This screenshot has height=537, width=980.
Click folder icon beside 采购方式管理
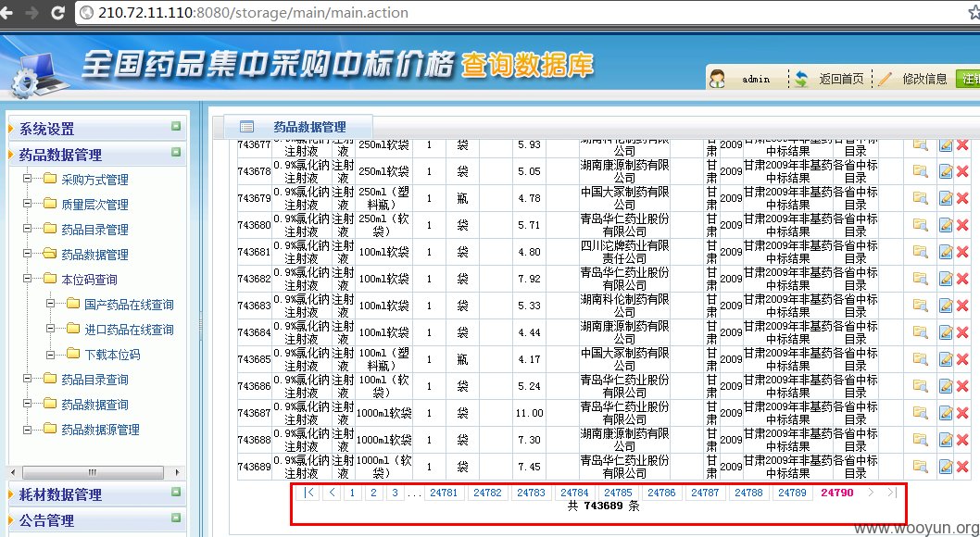(x=51, y=180)
